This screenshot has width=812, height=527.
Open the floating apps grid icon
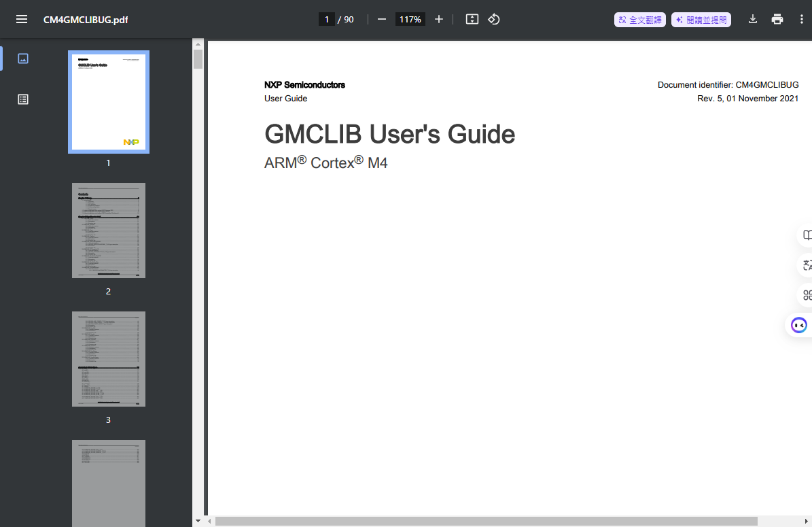pyautogui.click(x=805, y=295)
